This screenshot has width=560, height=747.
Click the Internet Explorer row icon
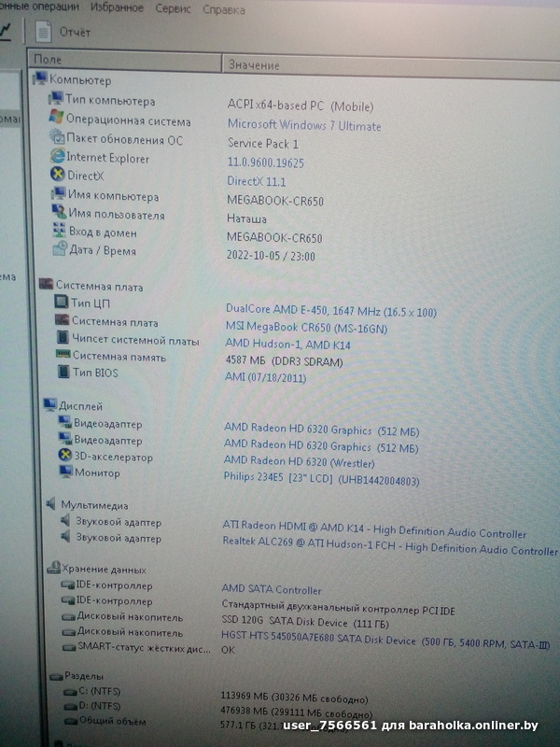[58, 156]
